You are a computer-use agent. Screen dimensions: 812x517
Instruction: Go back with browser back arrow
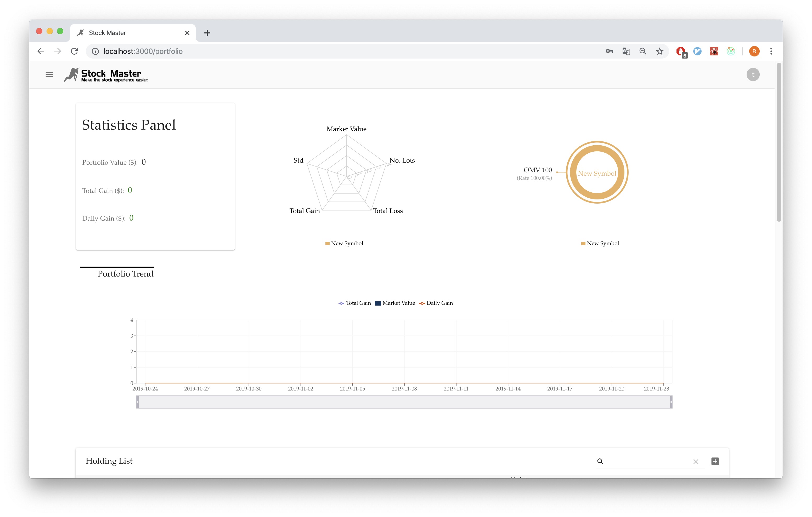point(41,51)
